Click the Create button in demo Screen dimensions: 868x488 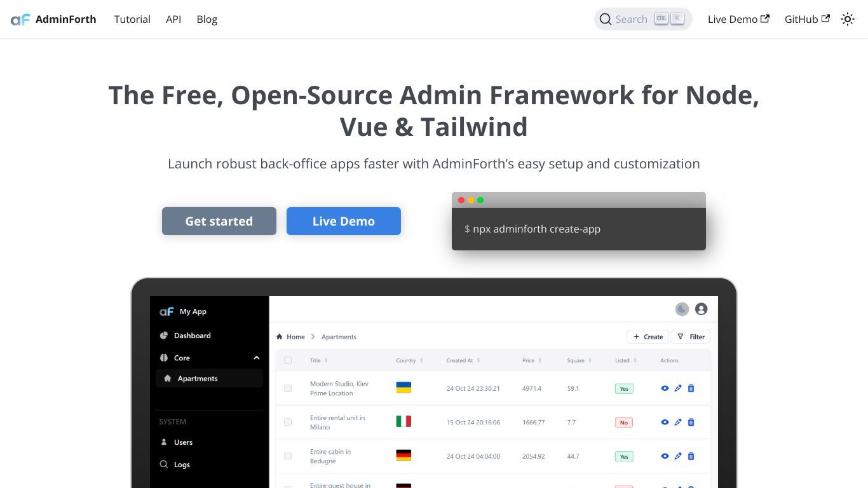648,337
